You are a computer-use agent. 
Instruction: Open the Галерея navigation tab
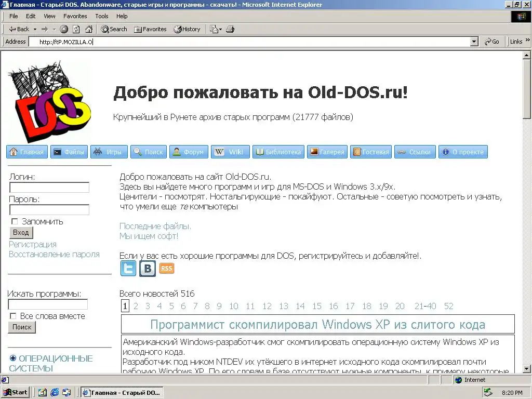327,152
